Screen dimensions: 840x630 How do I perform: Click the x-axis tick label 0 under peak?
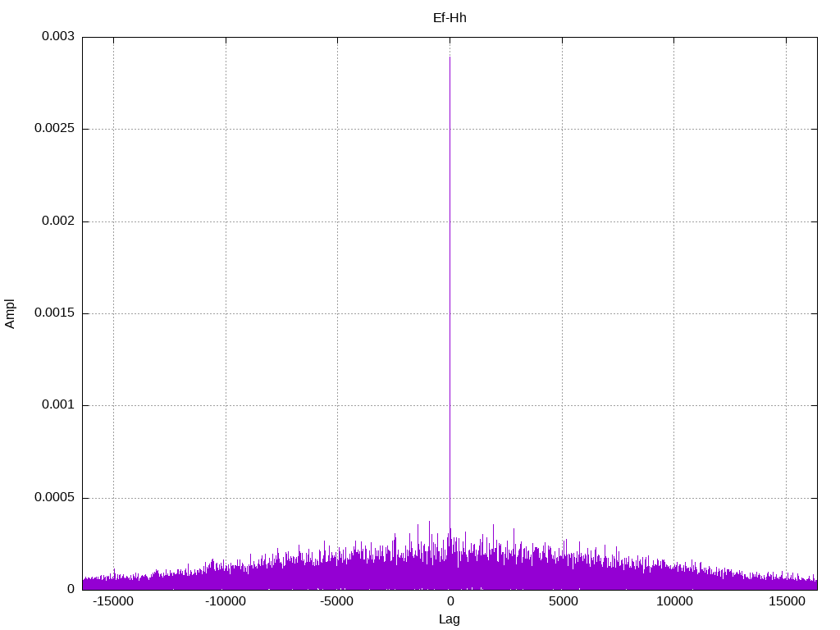tap(450, 601)
